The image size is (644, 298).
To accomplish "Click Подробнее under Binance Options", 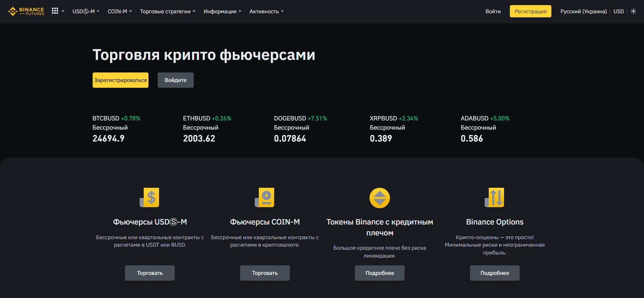I will (x=495, y=273).
